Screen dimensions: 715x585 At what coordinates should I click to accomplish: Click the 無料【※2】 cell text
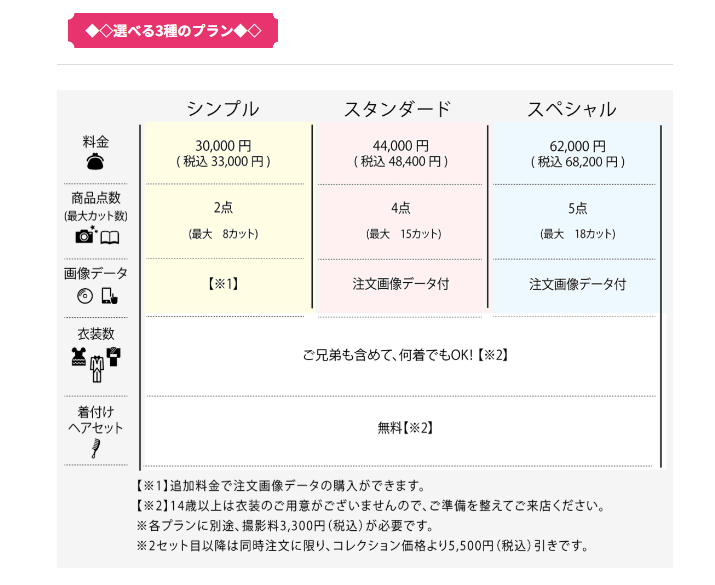pyautogui.click(x=405, y=428)
